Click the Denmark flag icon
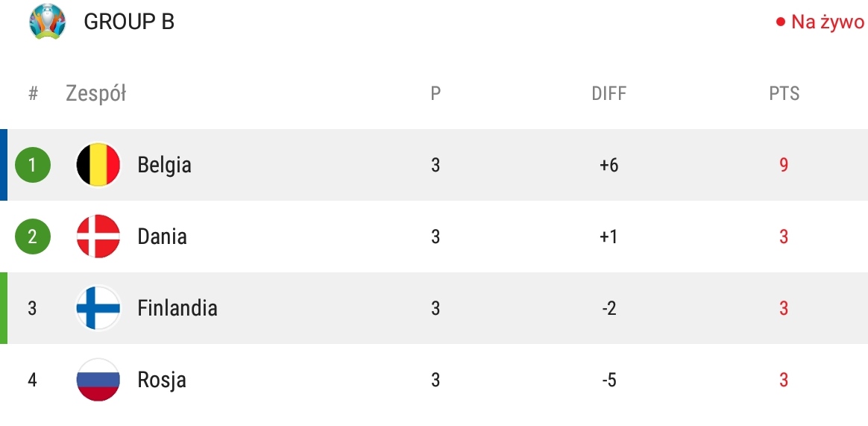 pyautogui.click(x=98, y=237)
